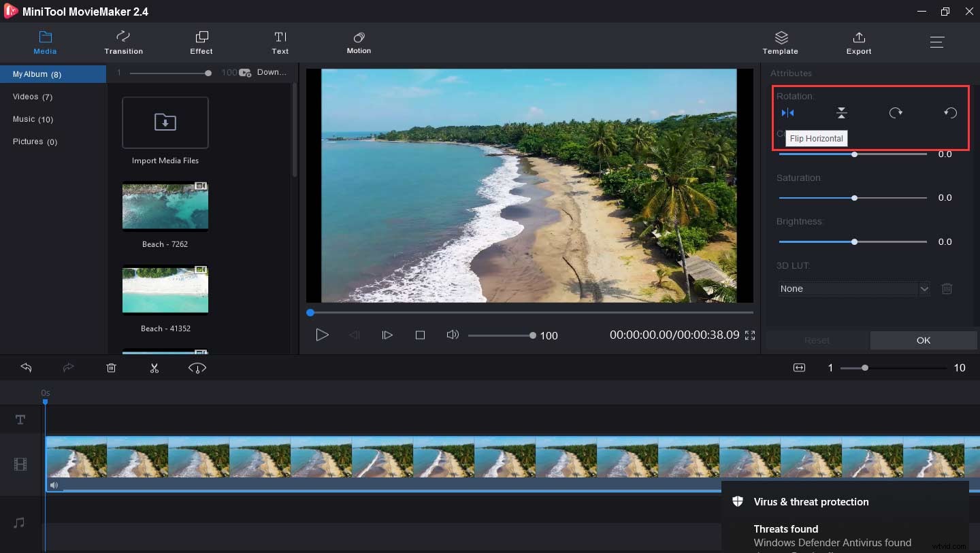Delete the selected clip using the trash icon
Viewport: 980px width, 553px height.
(x=111, y=367)
